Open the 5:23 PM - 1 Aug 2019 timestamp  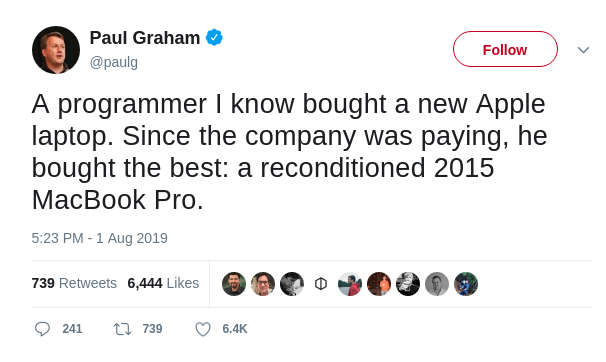[x=100, y=238]
